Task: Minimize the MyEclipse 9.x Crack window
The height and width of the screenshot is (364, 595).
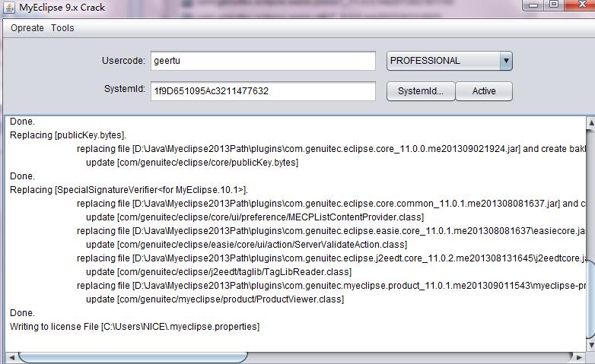Action: 533,5
